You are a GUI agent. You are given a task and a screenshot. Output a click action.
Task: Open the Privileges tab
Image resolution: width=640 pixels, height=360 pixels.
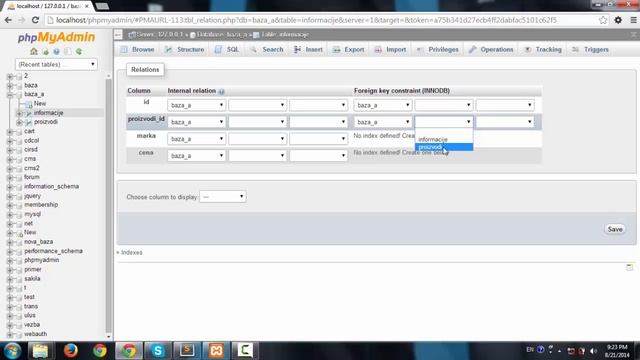click(437, 49)
